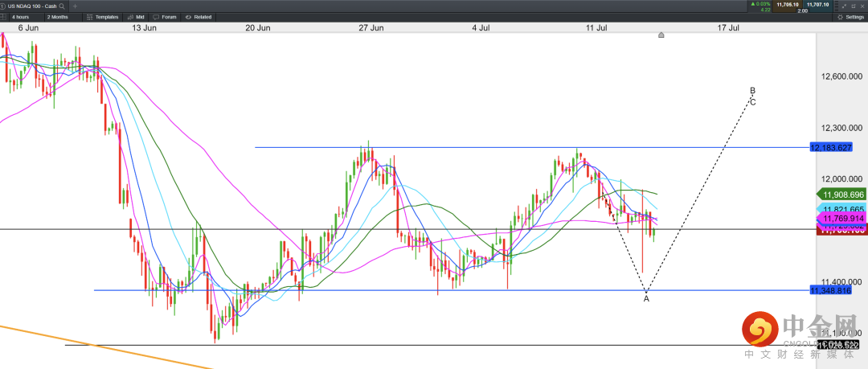This screenshot has width=868, height=369.
Task: Click the layout grid icon at toolbar left
Action: tap(5, 17)
